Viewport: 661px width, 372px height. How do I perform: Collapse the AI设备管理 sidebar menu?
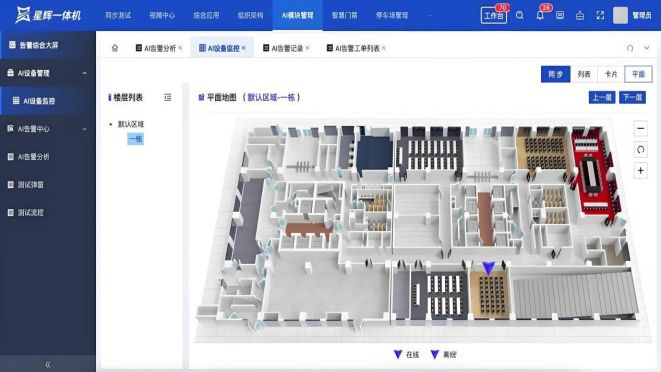tap(84, 73)
